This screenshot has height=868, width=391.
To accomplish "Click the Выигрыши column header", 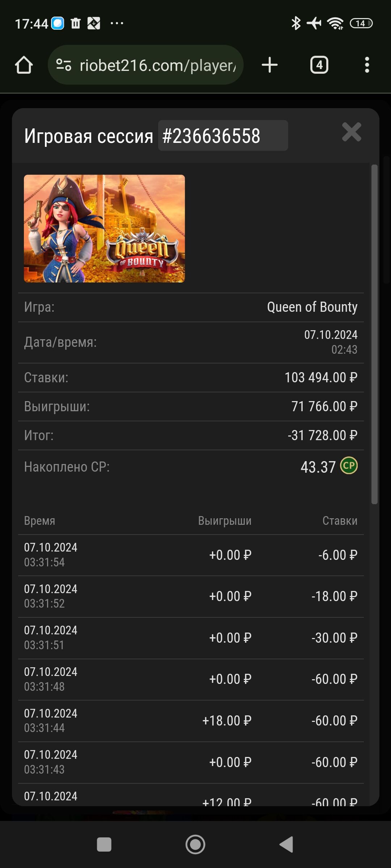I will point(224,521).
